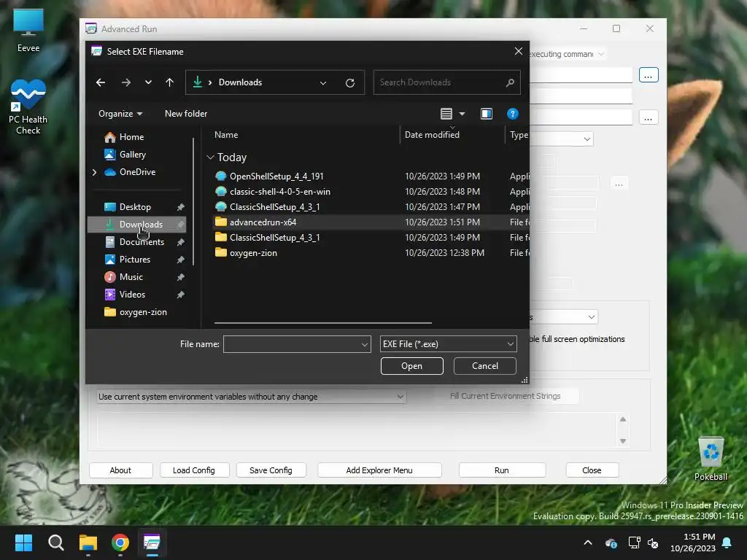Viewport: 747px width, 560px height.
Task: Open the blue help icon
Action: coord(513,114)
